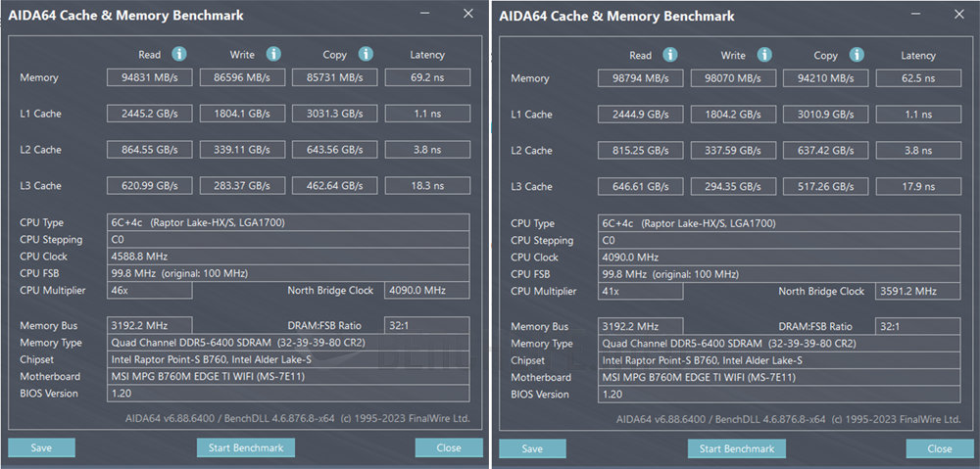
Task: Click CPU Multiplier value 46x
Action: (x=149, y=291)
